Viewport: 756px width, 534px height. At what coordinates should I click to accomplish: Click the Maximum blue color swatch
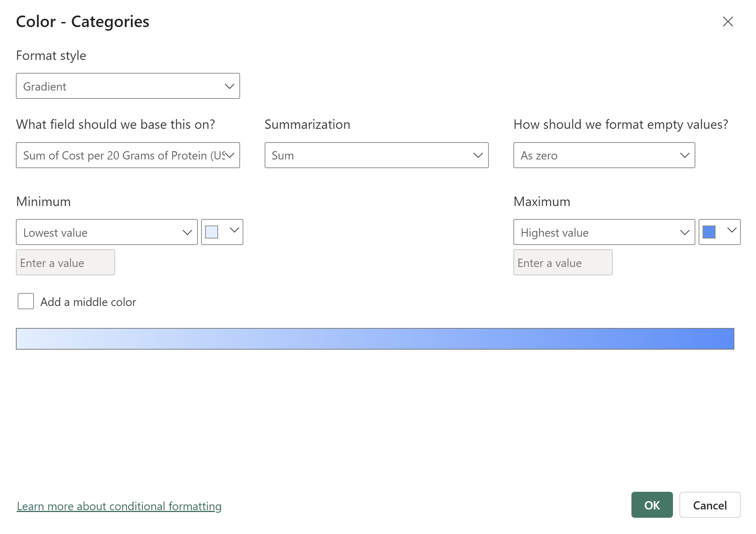(x=709, y=232)
